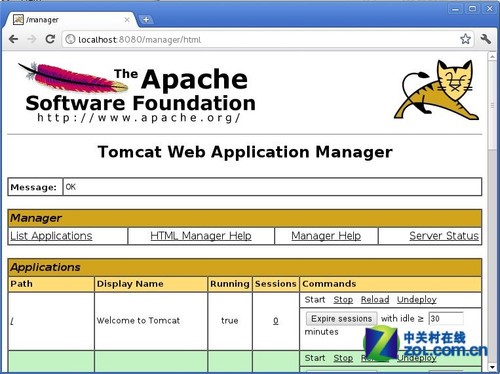Stop the application in the green row
The width and height of the screenshot is (500, 374).
coord(343,358)
